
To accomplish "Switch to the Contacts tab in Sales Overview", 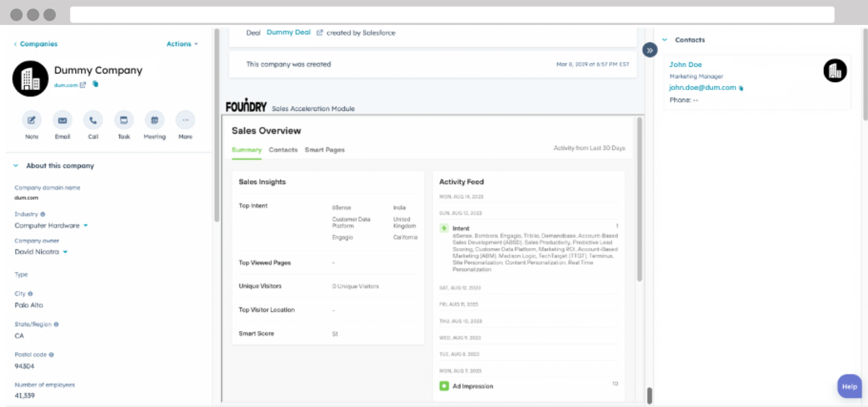I will coord(283,150).
